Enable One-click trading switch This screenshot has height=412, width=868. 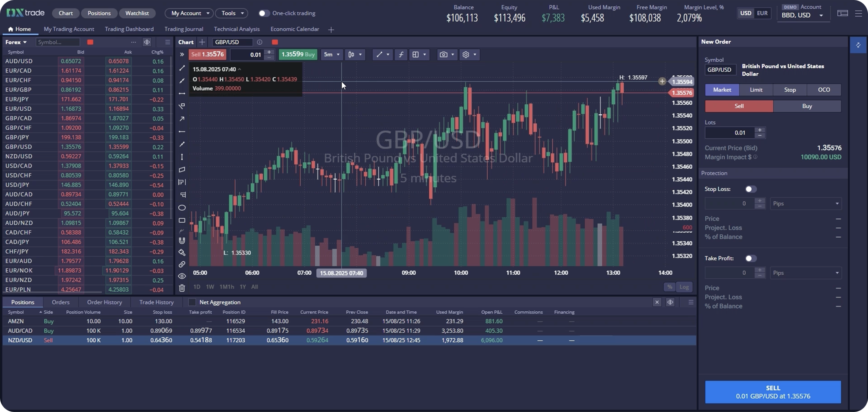[263, 13]
